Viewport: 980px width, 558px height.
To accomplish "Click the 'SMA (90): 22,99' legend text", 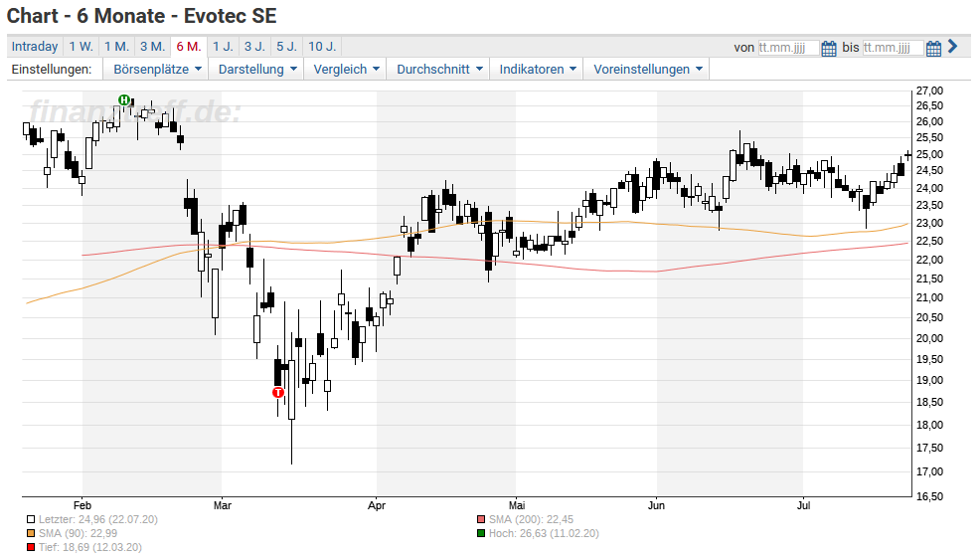I will point(78,533).
